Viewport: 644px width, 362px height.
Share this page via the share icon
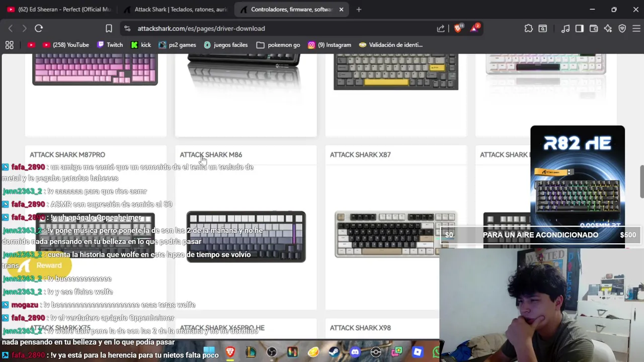pos(441,29)
